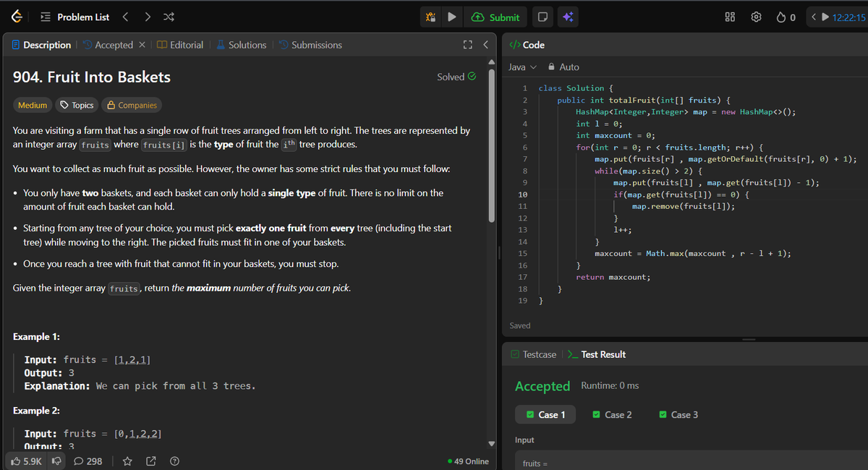Run code with the play icon
Screen dimensions: 868x470
click(x=452, y=17)
